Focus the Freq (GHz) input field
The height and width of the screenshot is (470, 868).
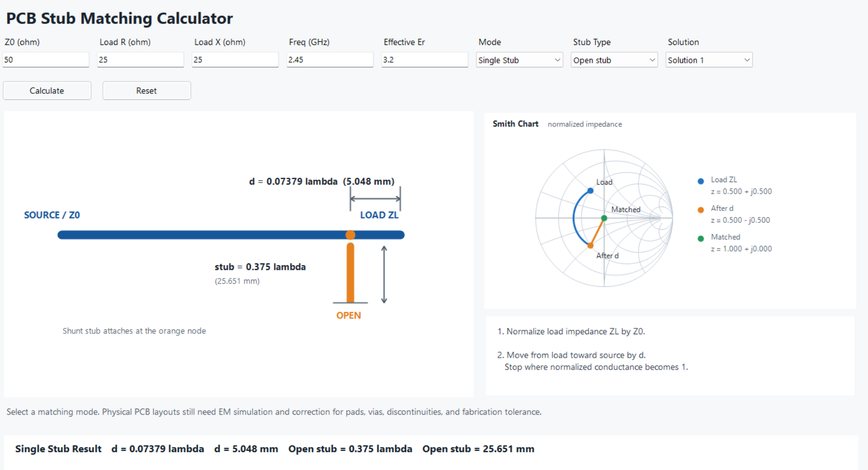click(330, 60)
